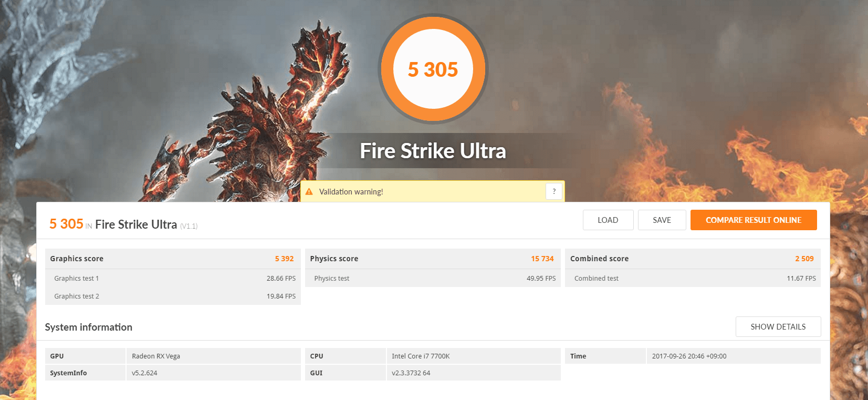Screen dimensions: 868x400
Task: Select the timestamp 2017-09-26 20:46 +09:00
Action: 689,356
